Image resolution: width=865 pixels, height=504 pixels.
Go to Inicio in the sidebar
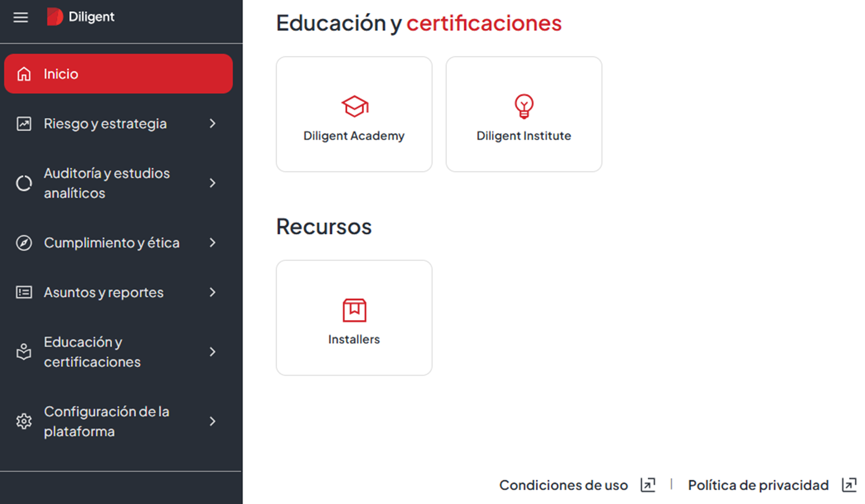pos(118,74)
